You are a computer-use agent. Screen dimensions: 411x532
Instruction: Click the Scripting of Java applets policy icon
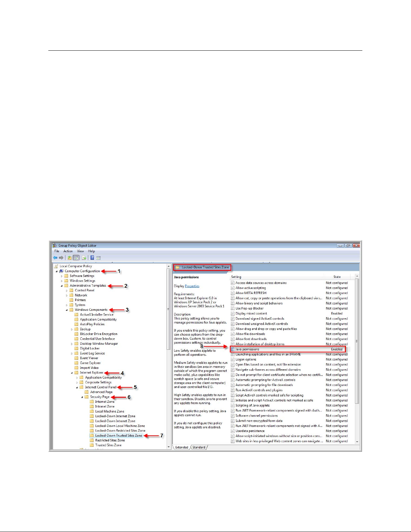point(233,405)
